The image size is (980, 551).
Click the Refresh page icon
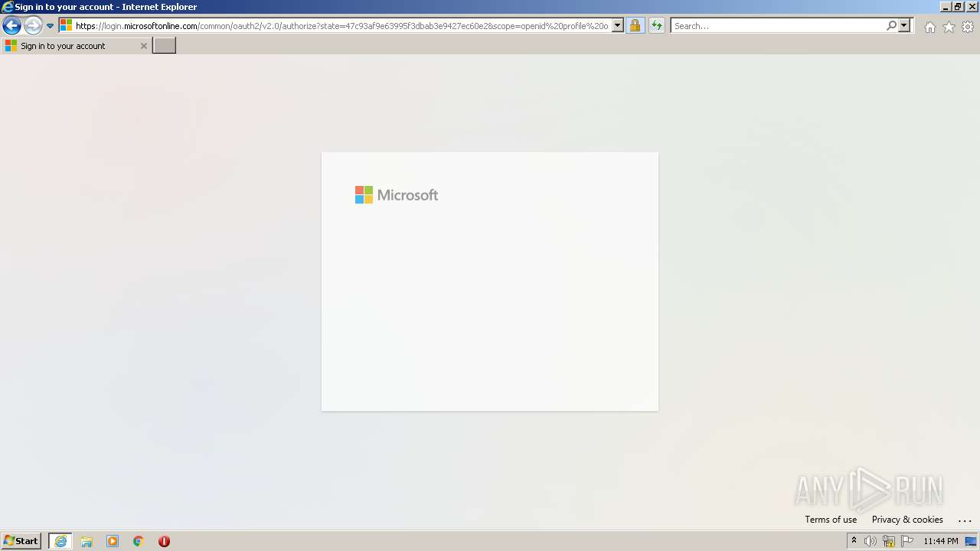(x=657, y=26)
